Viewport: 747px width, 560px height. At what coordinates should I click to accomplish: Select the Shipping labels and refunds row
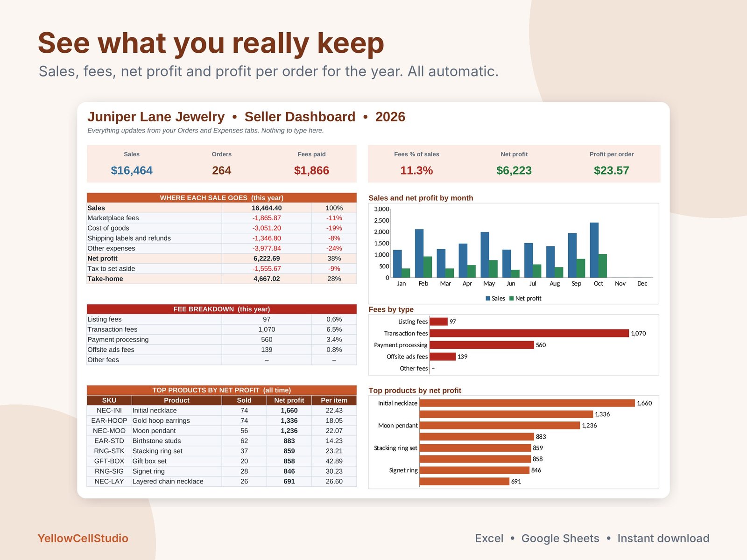[x=222, y=238]
